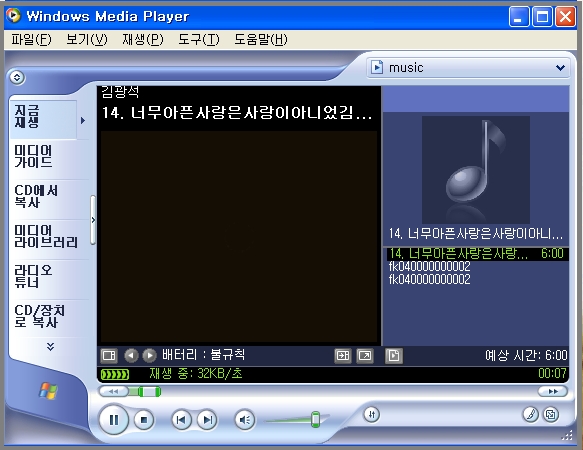Switch to full screen view icon

[365, 356]
